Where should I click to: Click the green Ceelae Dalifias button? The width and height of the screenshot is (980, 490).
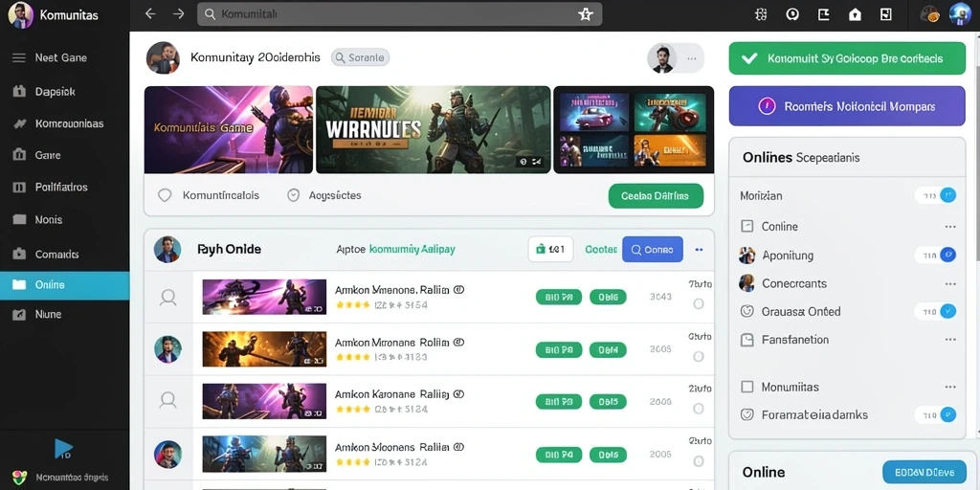coord(656,195)
